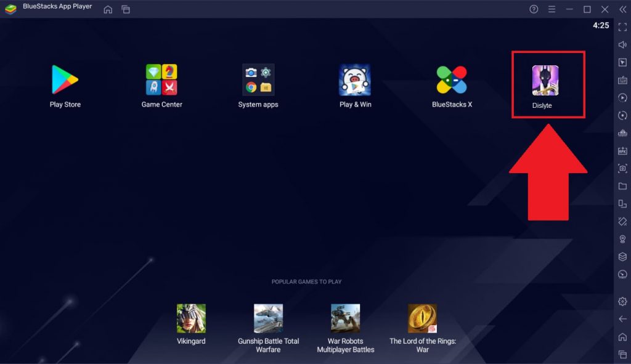Toggle mouse cursor lock icon
The image size is (631, 364).
pos(622,62)
